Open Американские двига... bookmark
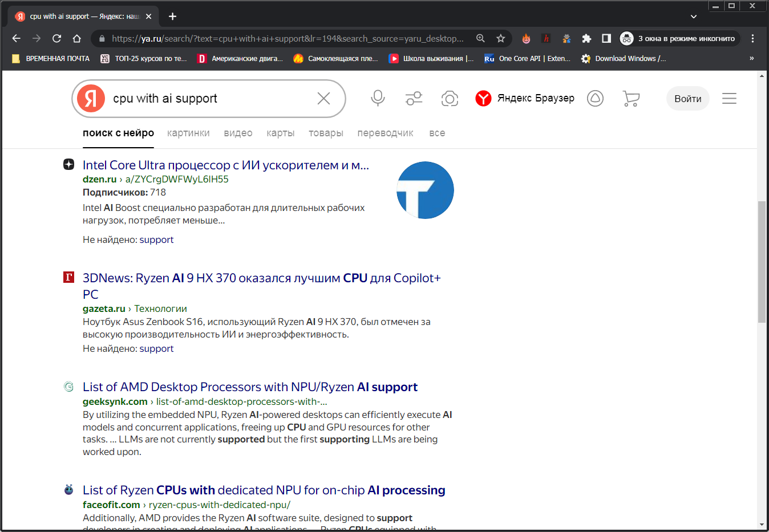Viewport: 769px width, 532px height. click(240, 58)
